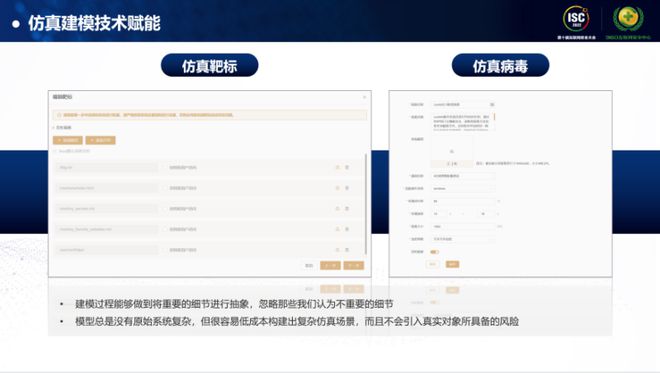Viewport: 660px width, 373px height.
Task: Click the 仿真靶标 heading pill
Action: point(210,65)
